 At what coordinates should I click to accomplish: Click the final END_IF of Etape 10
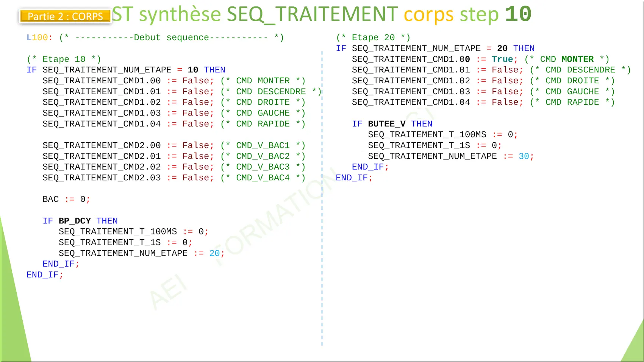pyautogui.click(x=45, y=275)
